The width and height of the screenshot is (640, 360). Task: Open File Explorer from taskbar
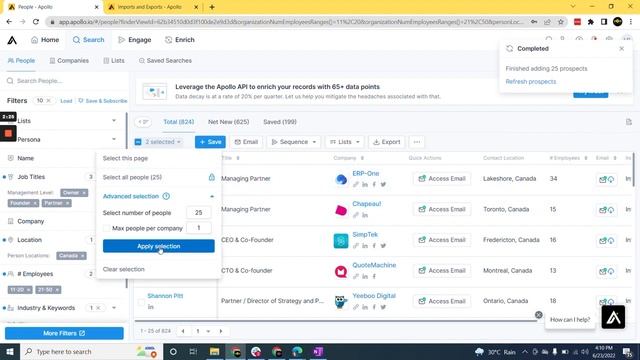[x=215, y=351]
